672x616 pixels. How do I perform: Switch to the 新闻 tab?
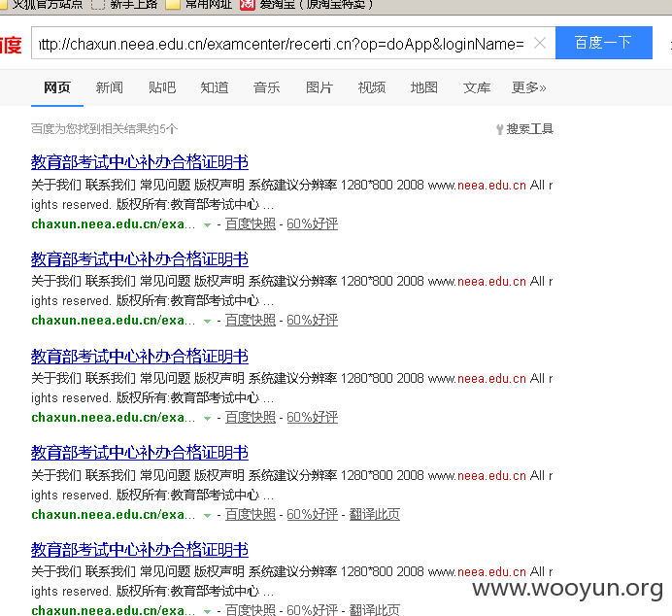coord(110,87)
